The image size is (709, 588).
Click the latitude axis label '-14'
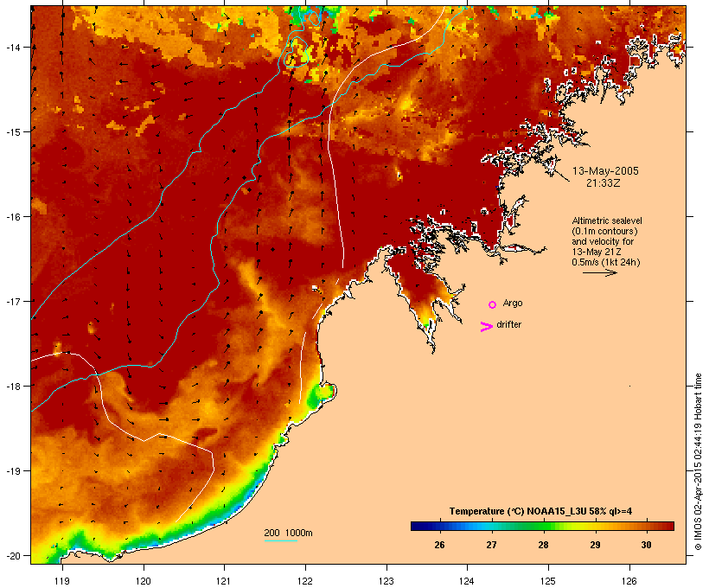(13, 47)
